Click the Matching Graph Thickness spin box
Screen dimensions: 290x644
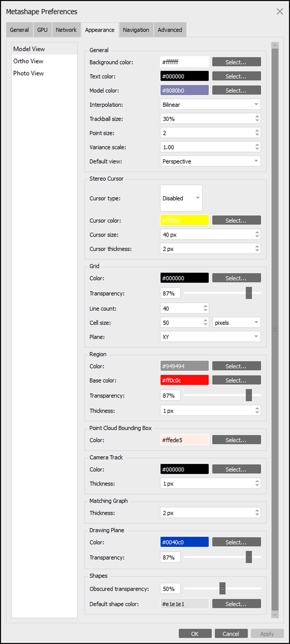210,513
